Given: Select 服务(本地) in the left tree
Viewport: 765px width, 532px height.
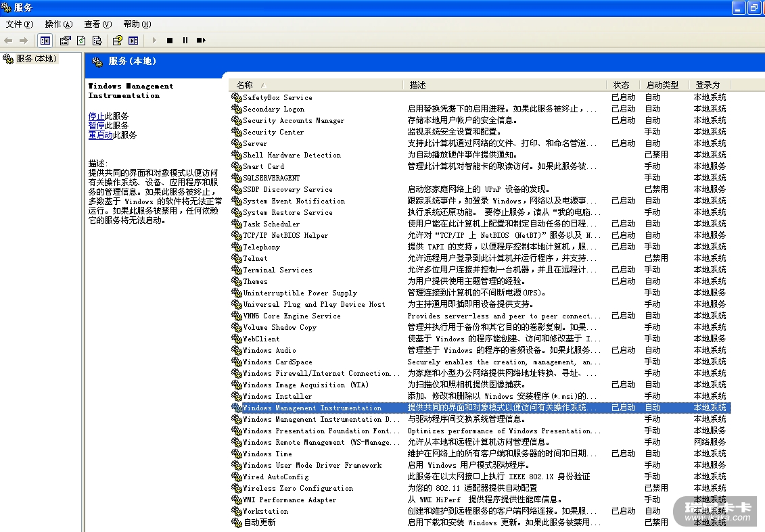Looking at the screenshot, I should (37, 59).
